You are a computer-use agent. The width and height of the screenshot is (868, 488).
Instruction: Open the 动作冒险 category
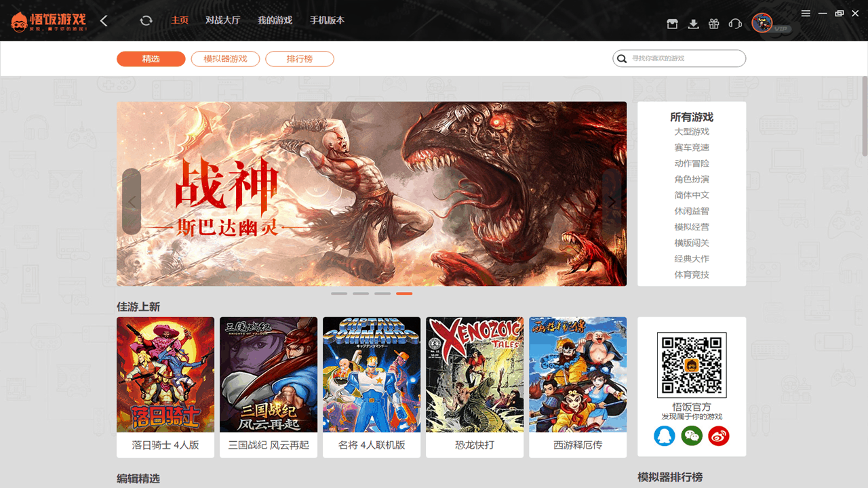pyautogui.click(x=692, y=163)
